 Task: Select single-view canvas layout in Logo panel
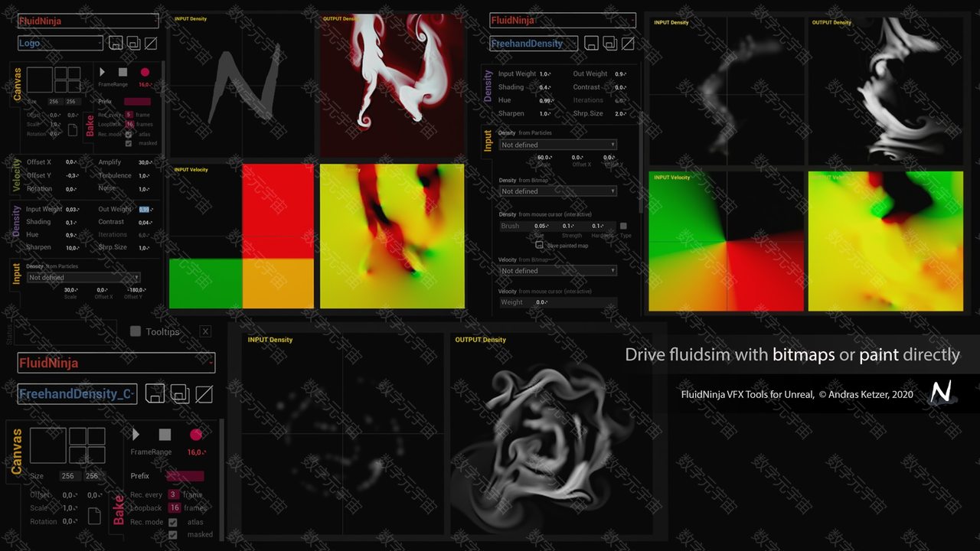pos(40,80)
